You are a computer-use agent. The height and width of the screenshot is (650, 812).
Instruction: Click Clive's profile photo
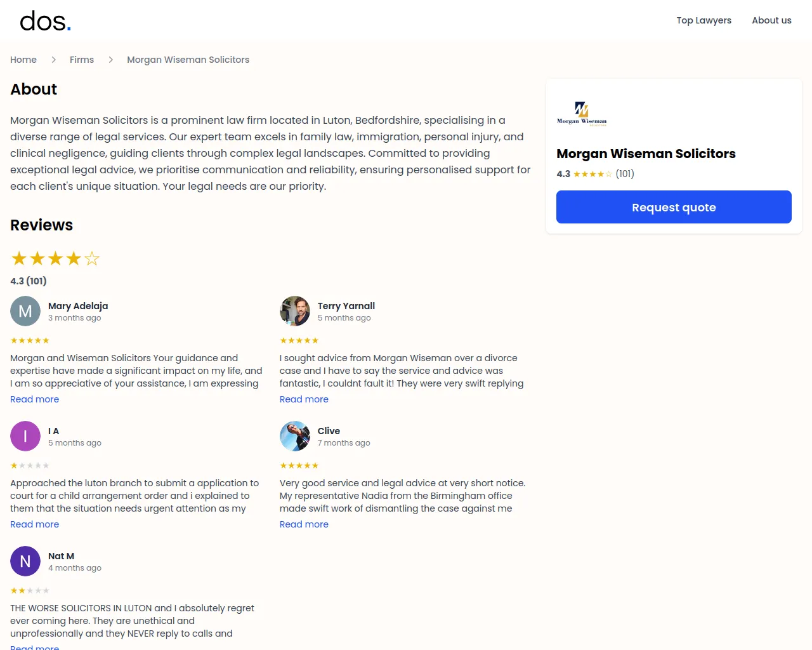click(x=295, y=436)
